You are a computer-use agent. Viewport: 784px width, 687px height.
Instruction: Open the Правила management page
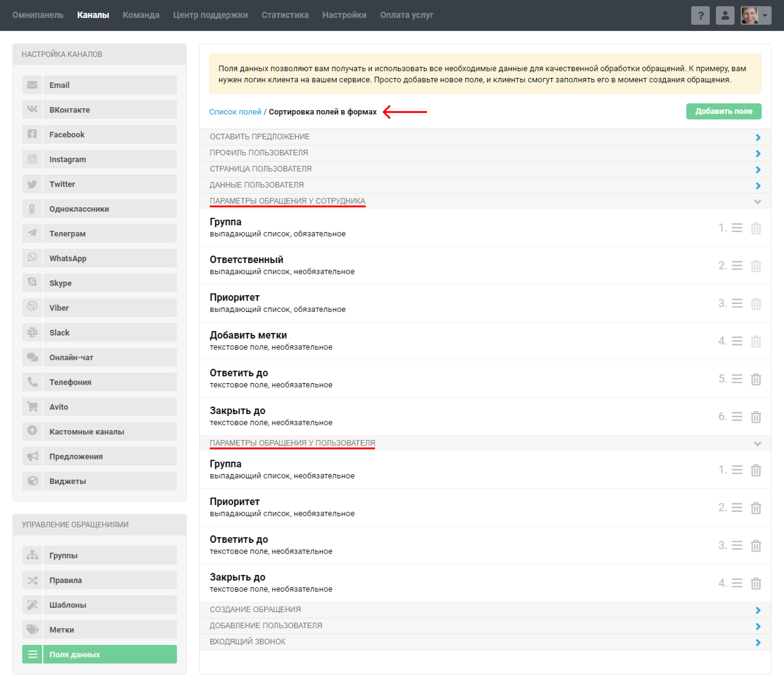[x=110, y=580]
